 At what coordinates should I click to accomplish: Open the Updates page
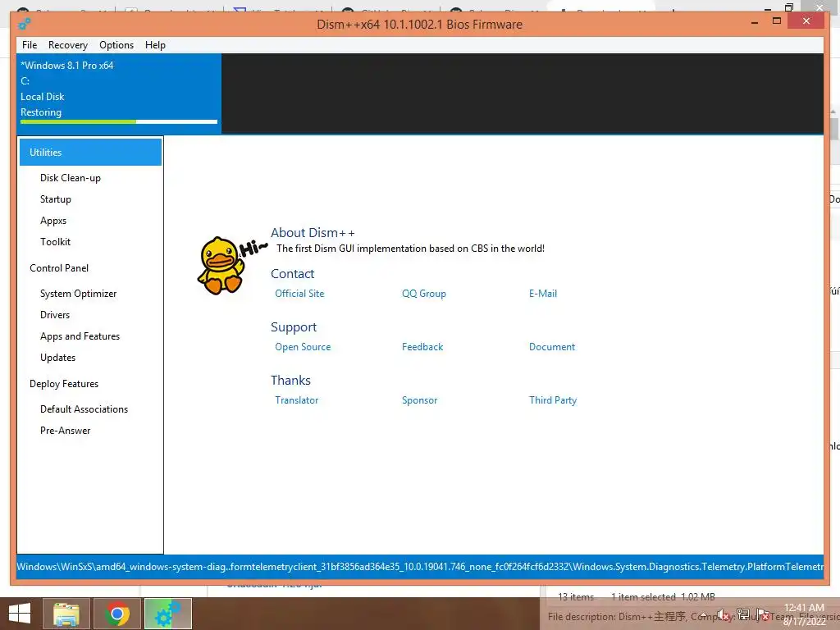(57, 358)
